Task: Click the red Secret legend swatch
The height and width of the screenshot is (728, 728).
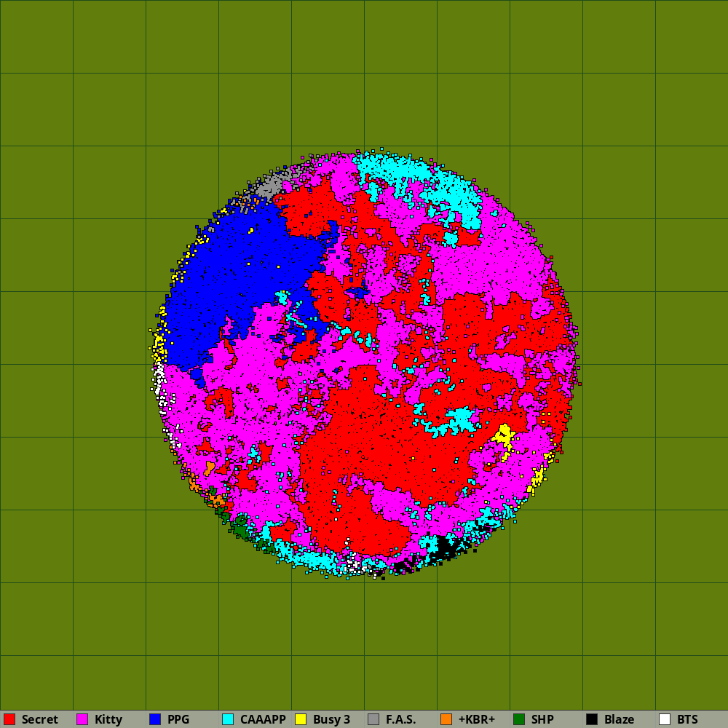Action: point(9,719)
